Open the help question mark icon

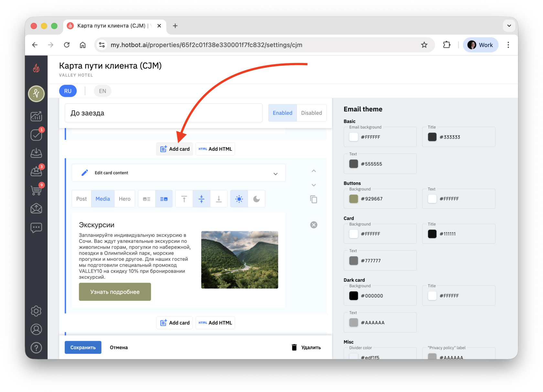tap(36, 348)
